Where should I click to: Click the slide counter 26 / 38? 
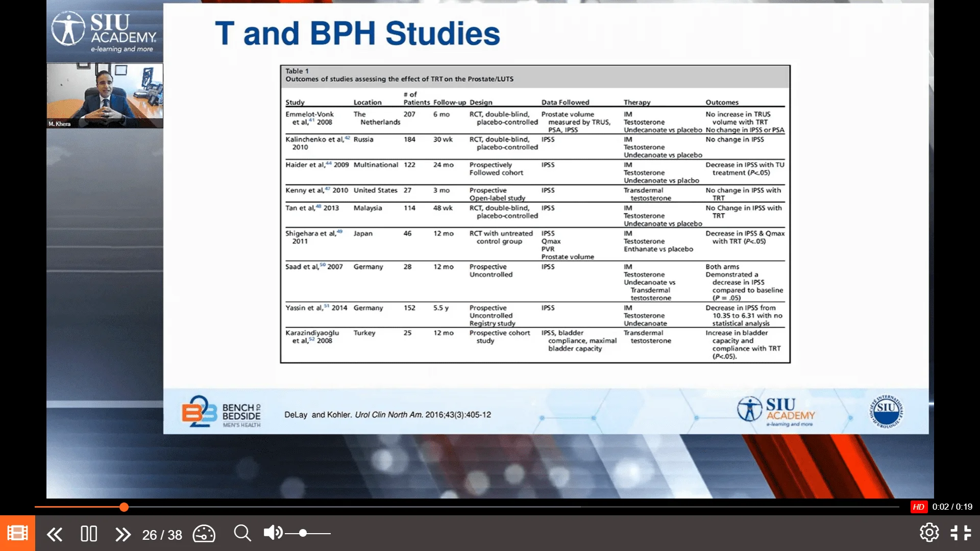(x=162, y=535)
